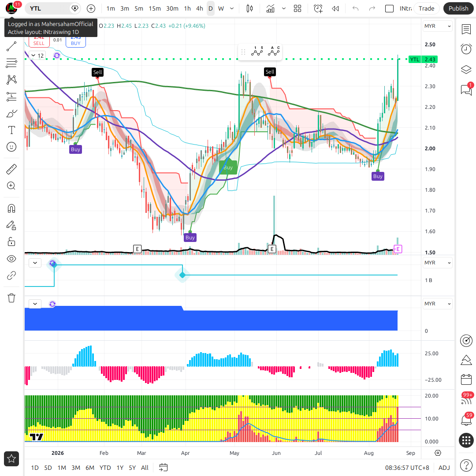Toggle magnet mode for drawings
476x476 pixels.
point(11,208)
